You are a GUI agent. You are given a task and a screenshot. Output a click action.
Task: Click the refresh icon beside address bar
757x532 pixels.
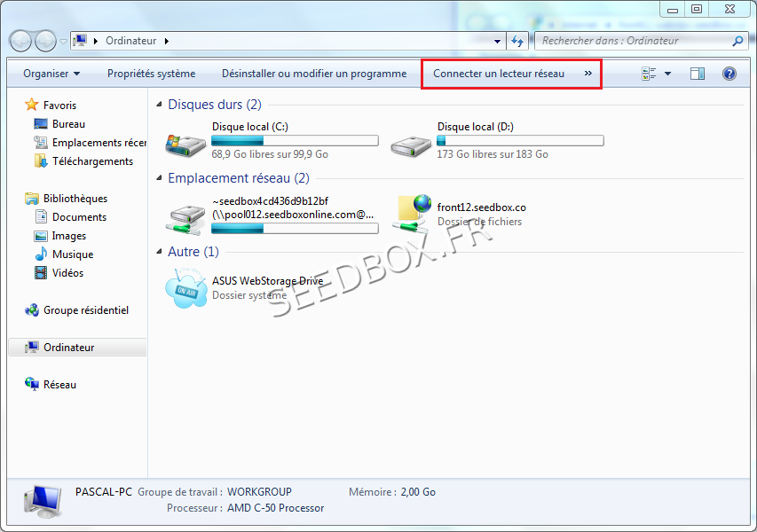coord(517,41)
